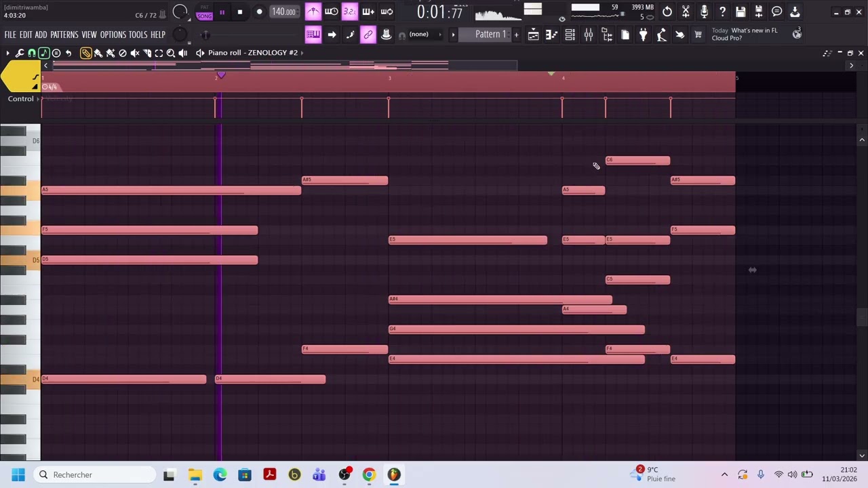The height and width of the screenshot is (488, 868).
Task: Toggle the 3.2.1 recording countdown
Action: click(349, 12)
